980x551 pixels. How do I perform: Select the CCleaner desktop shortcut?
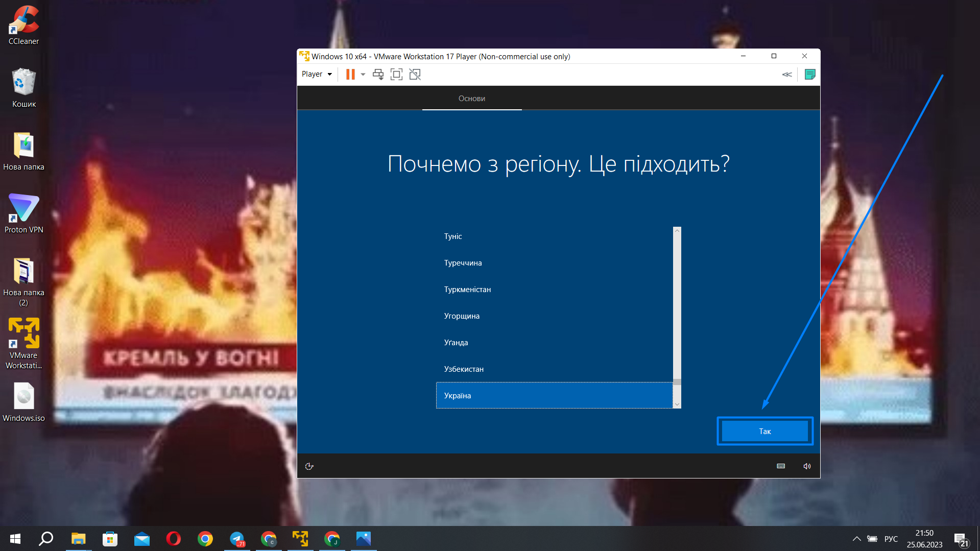point(24,26)
